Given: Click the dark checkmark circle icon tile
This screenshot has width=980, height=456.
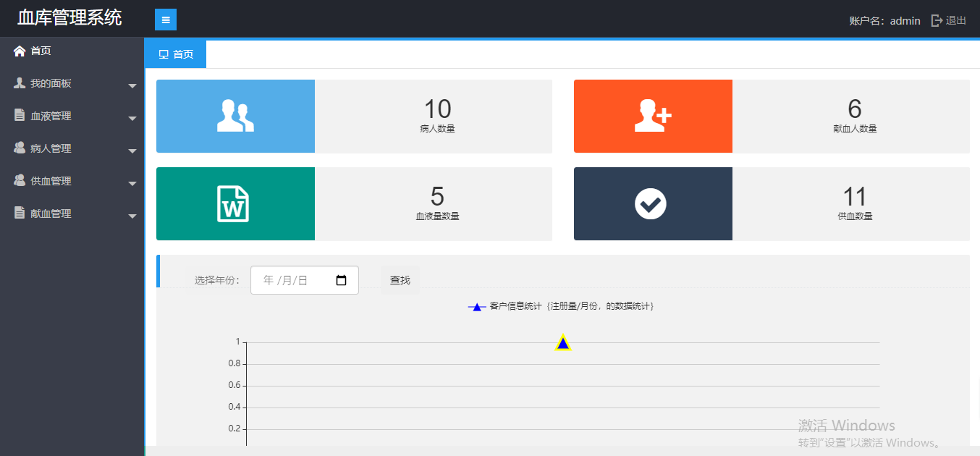Looking at the screenshot, I should [653, 203].
